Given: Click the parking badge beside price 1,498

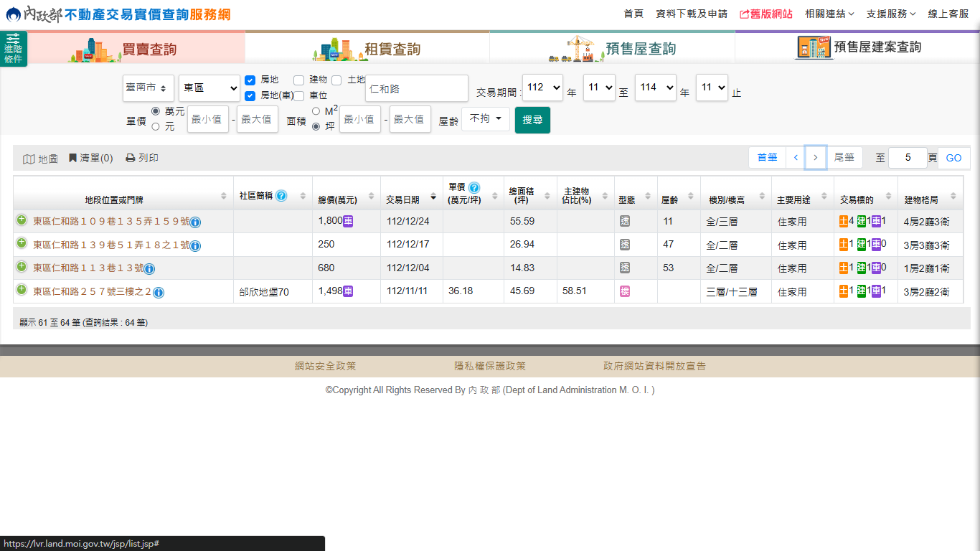Looking at the screenshot, I should [348, 291].
